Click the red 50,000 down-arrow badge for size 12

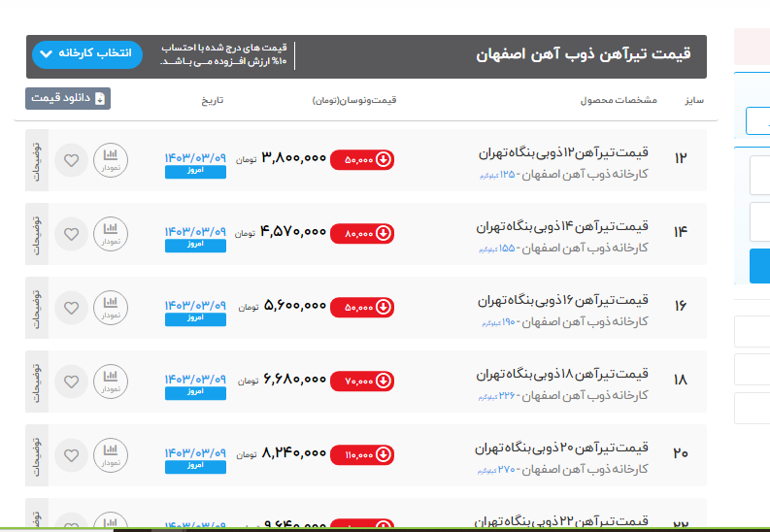[362, 159]
